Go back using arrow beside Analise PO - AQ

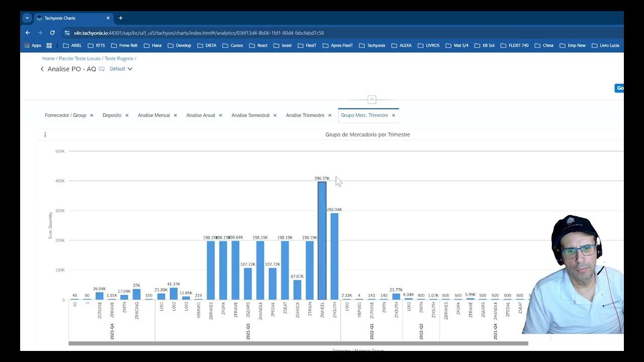click(x=42, y=69)
